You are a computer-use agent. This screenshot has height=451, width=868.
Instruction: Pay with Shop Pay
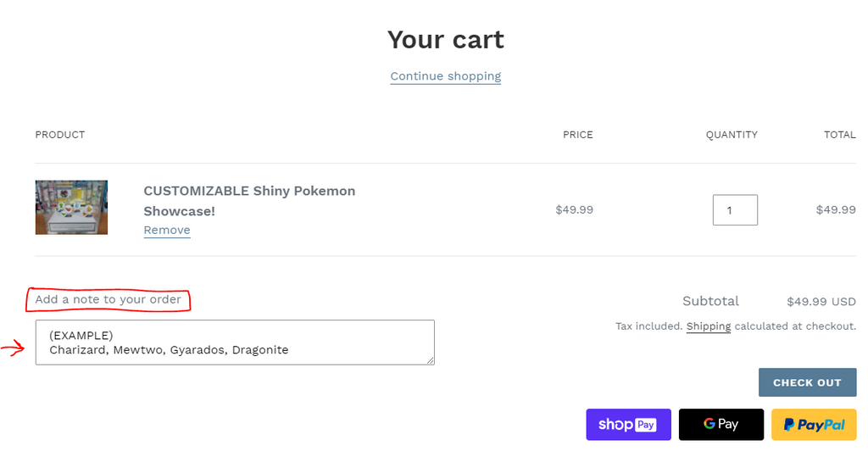(x=628, y=425)
